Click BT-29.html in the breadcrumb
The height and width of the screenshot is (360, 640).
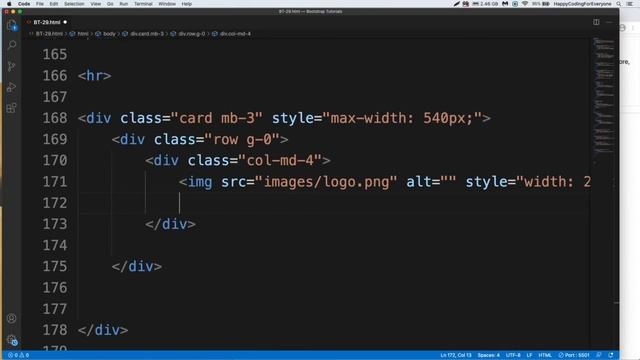tap(49, 34)
